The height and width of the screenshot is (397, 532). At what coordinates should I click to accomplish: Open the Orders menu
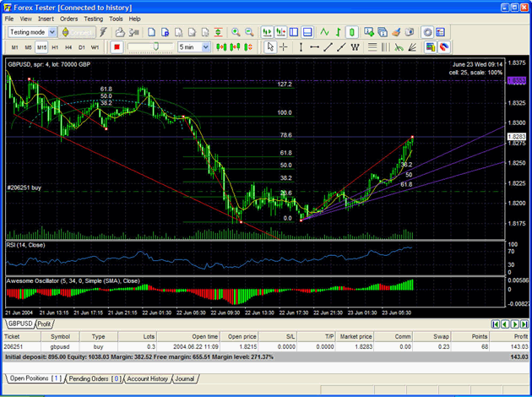[69, 18]
